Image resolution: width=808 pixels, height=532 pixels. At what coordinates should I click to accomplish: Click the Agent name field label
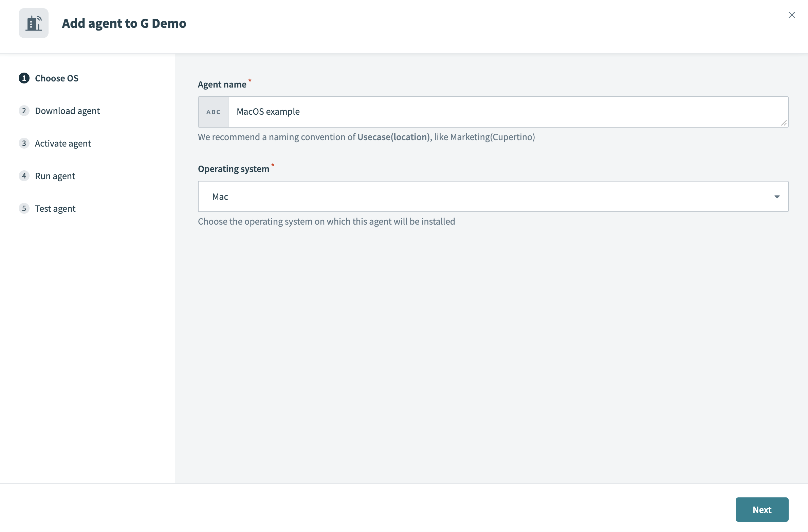pos(222,84)
